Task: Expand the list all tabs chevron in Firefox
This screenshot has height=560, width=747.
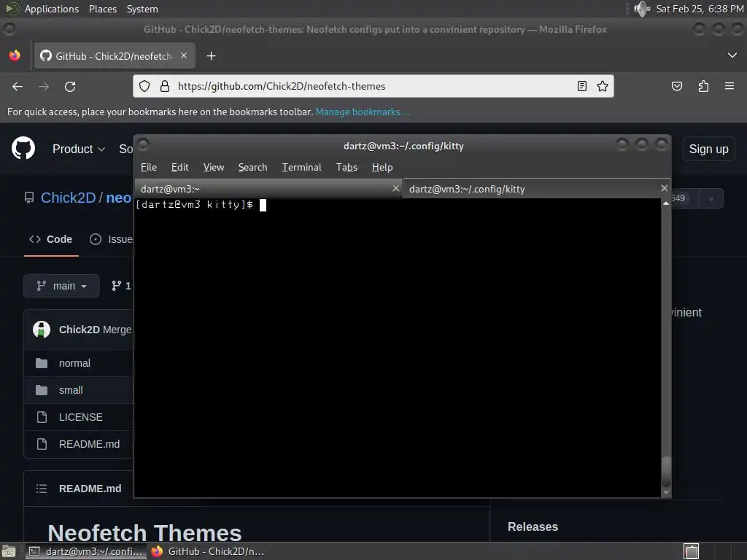Action: coord(732,55)
